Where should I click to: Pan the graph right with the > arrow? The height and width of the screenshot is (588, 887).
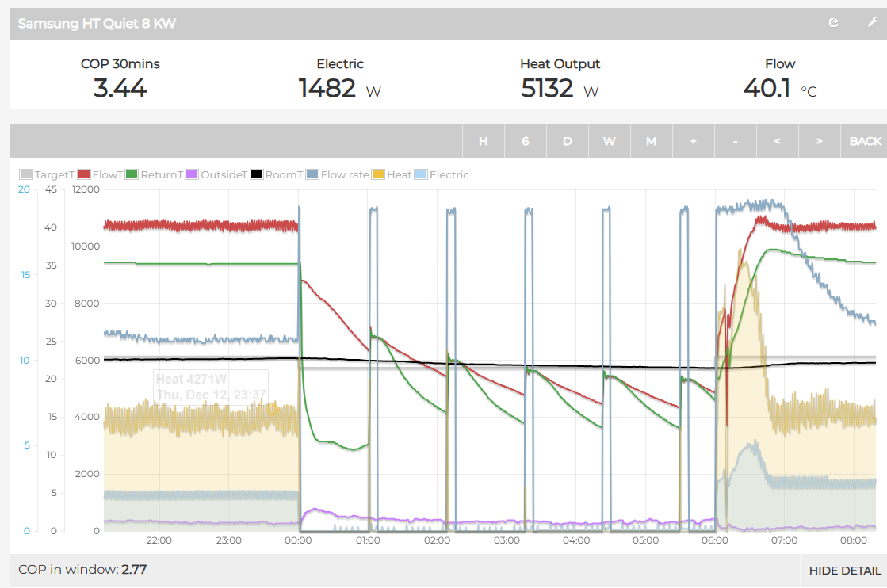pyautogui.click(x=819, y=141)
